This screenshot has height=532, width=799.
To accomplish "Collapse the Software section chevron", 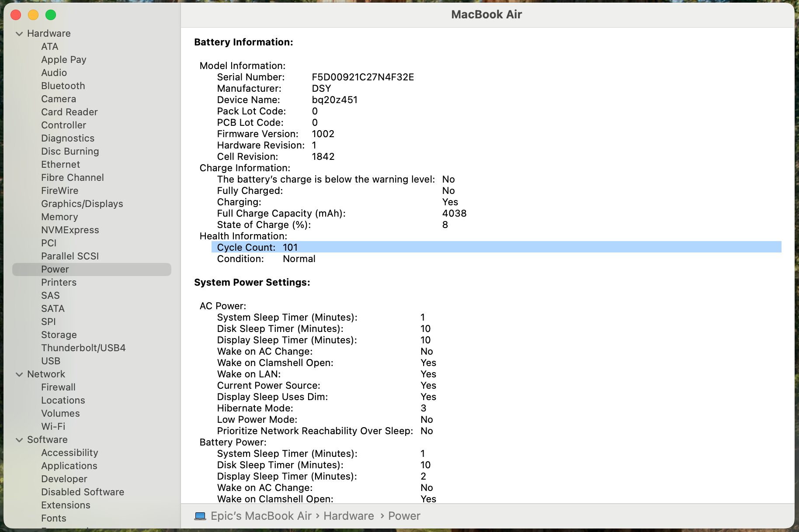I will click(x=19, y=440).
